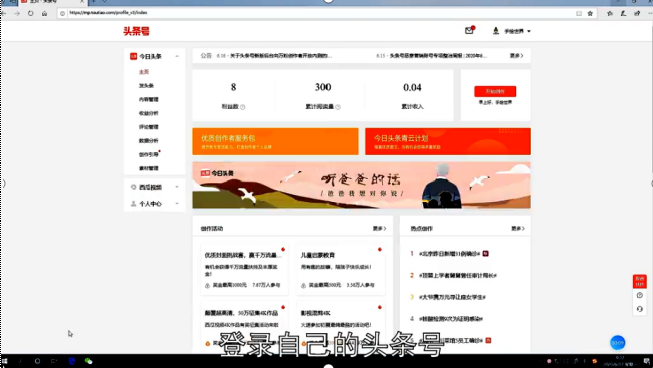Image resolution: width=653 pixels, height=368 pixels.
Task: Open the 6.15 announcement link
Action: tap(431, 55)
